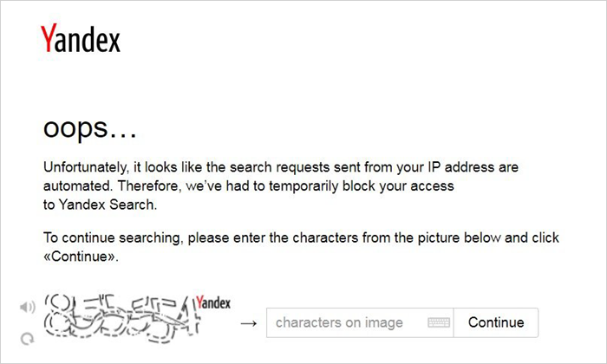The width and height of the screenshot is (607, 364).
Task: Click the "to Yandex Search." text line
Action: pos(101,205)
